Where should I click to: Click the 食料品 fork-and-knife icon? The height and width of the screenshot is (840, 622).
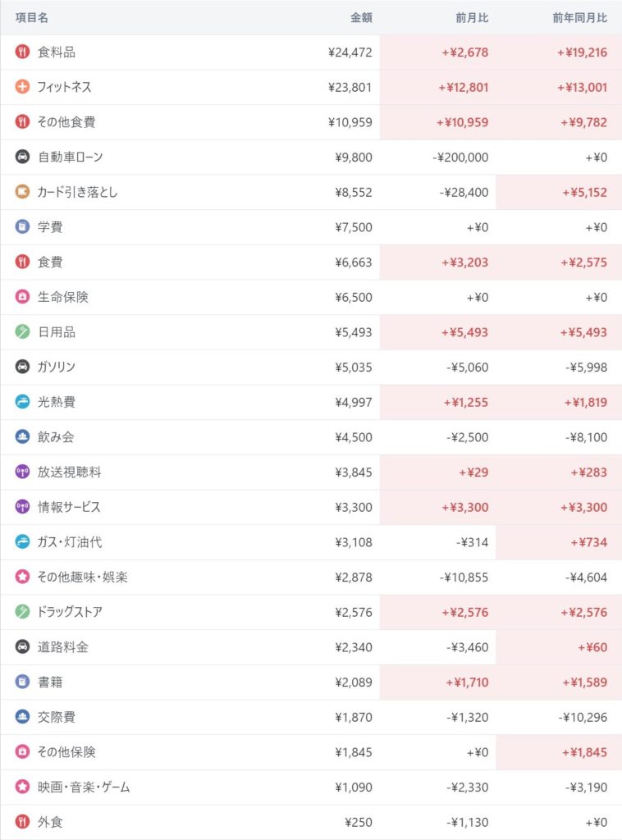coord(22,52)
